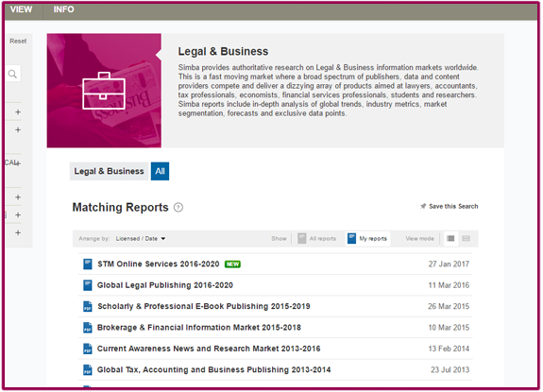
Task: Show My reports only
Action: (367, 239)
